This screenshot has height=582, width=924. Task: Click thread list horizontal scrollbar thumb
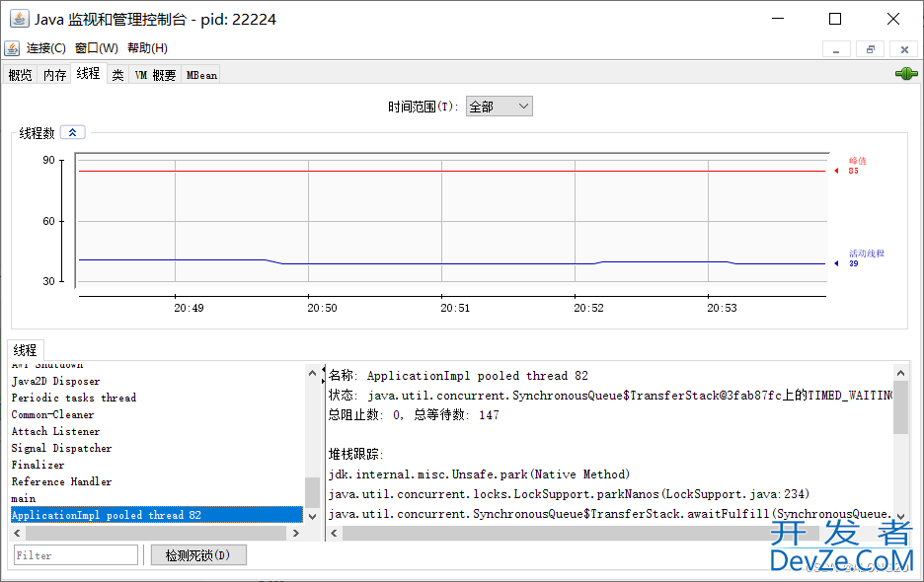(156, 533)
